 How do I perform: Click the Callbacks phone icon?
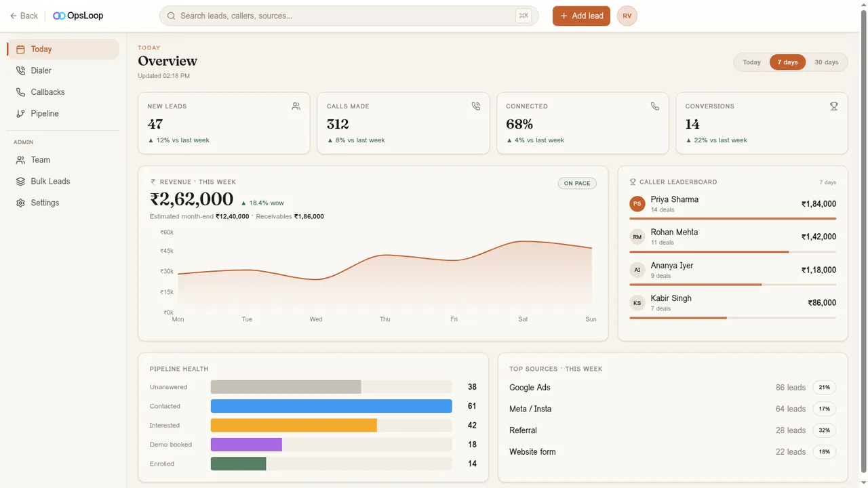click(x=20, y=92)
